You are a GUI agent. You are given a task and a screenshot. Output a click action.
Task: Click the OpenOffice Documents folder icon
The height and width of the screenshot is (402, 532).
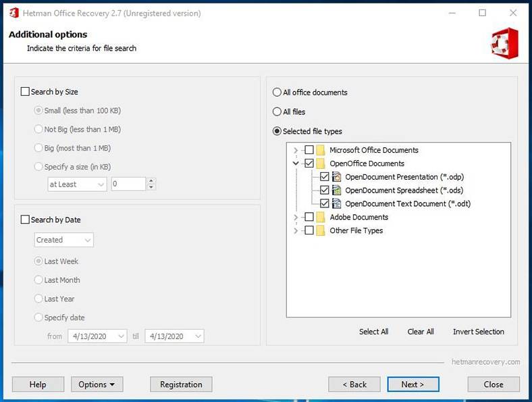tap(321, 164)
